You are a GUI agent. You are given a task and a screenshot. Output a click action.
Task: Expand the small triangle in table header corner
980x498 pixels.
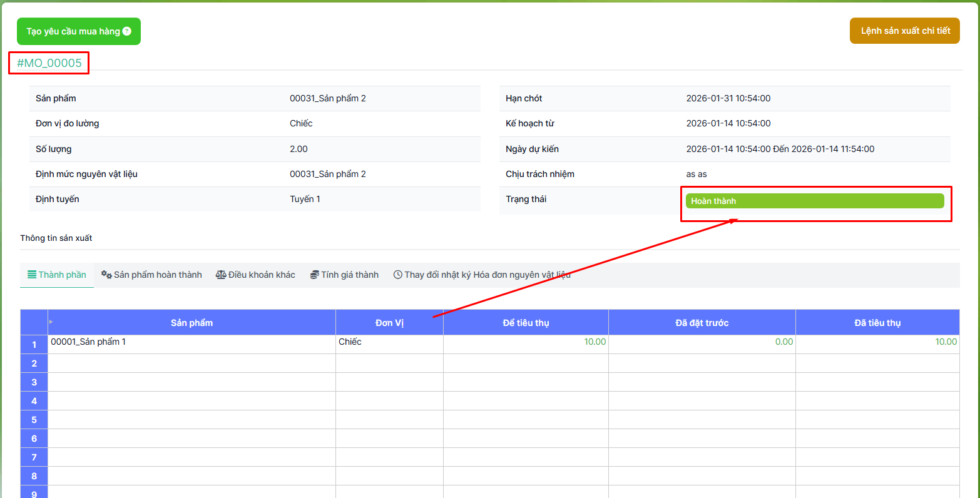point(51,322)
